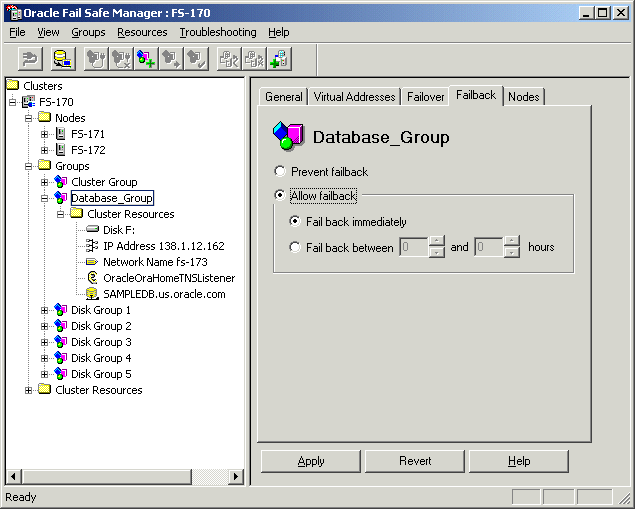The height and width of the screenshot is (509, 635).
Task: Click the Groups folder icon
Action: point(45,165)
